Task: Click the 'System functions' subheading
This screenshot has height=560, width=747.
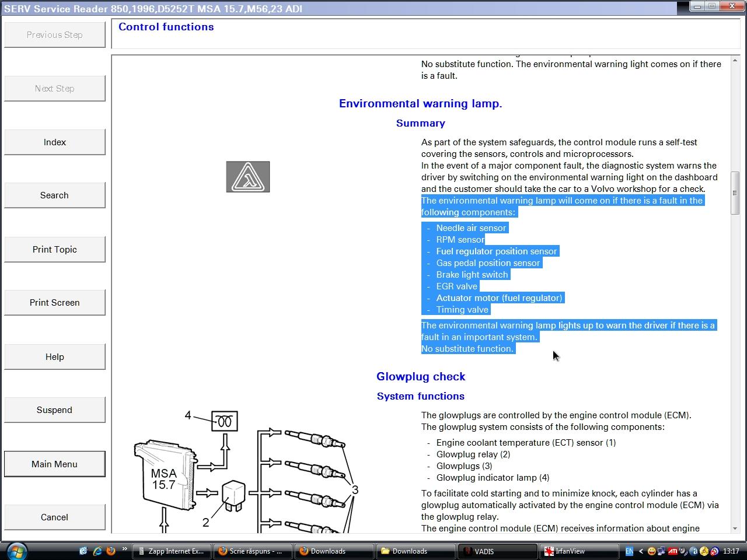Action: point(420,396)
